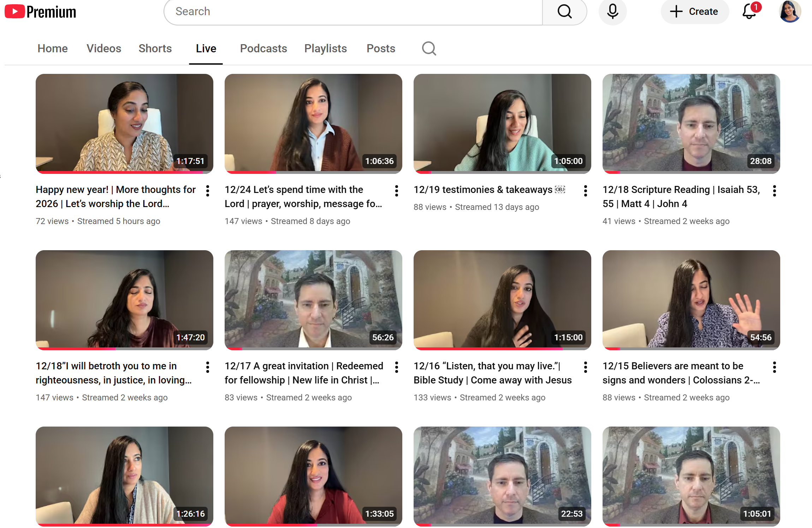Open the Playlists tab
Image resolution: width=812 pixels, height=528 pixels.
pos(325,48)
